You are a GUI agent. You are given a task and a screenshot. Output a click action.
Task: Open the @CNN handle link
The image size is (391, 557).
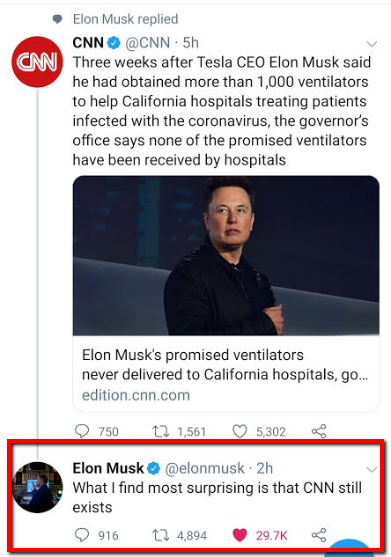point(147,43)
